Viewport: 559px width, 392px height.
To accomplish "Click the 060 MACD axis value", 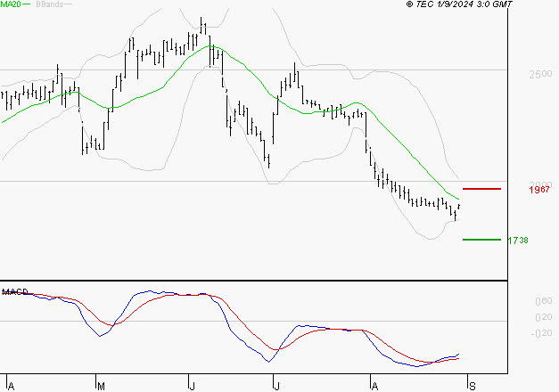I will [544, 301].
